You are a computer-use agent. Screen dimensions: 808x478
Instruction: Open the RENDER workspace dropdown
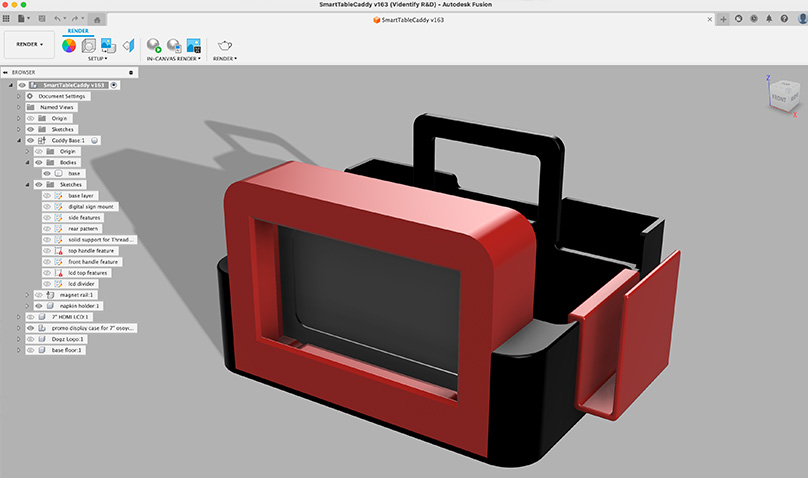coord(29,45)
